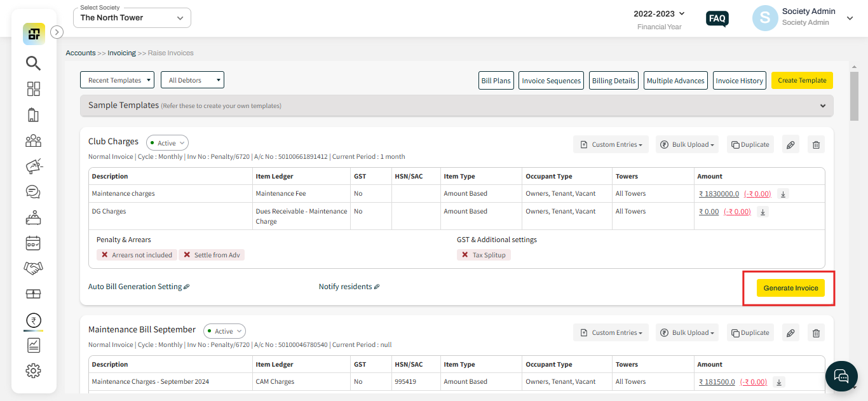Go to Invoicing in the breadcrumb
The width and height of the screenshot is (868, 401).
(122, 53)
